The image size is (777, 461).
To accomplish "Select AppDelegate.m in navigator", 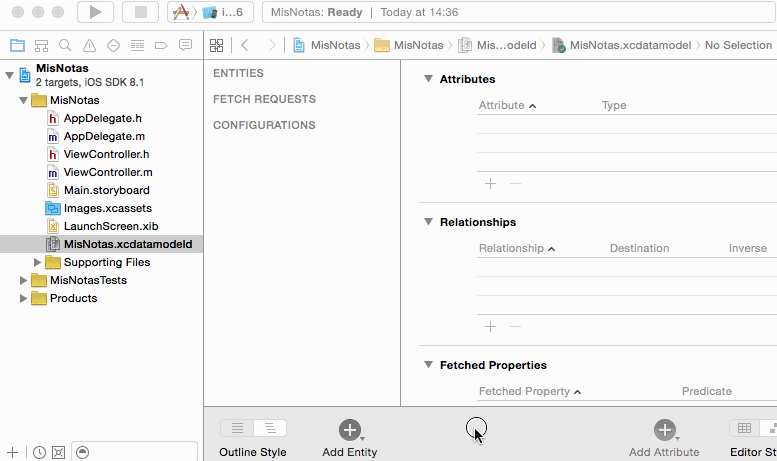I will [104, 136].
